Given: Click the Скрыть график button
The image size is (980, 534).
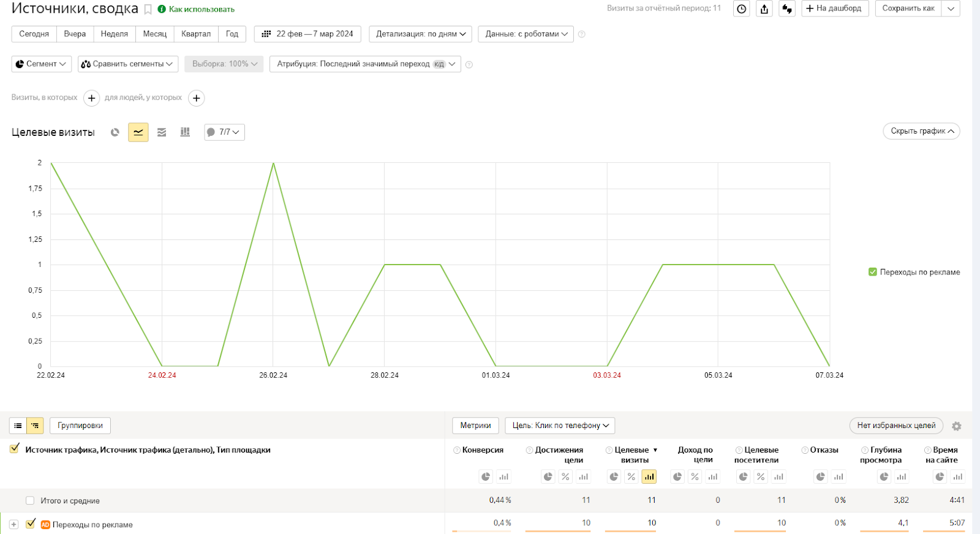Looking at the screenshot, I should point(921,131).
